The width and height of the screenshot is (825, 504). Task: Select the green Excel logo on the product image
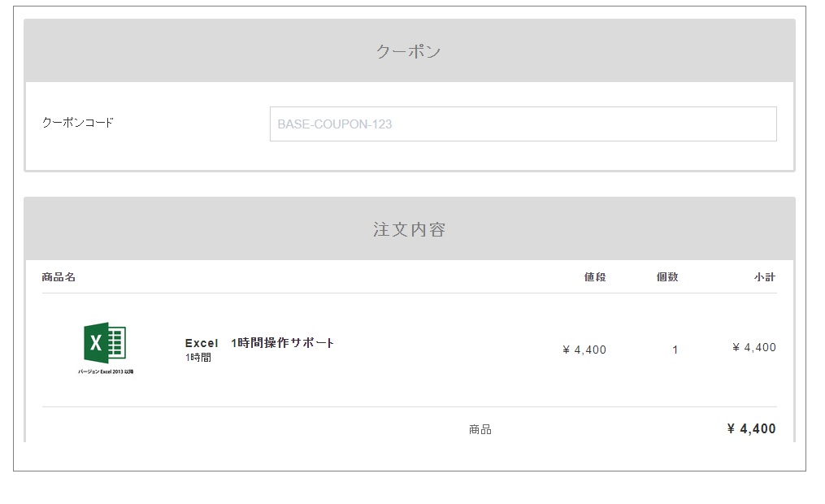click(x=96, y=344)
